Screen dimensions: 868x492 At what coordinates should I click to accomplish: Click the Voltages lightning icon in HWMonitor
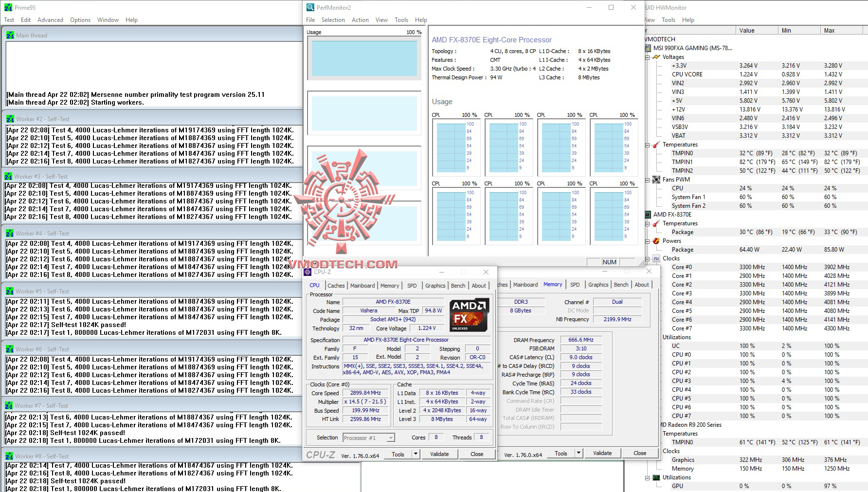point(656,57)
